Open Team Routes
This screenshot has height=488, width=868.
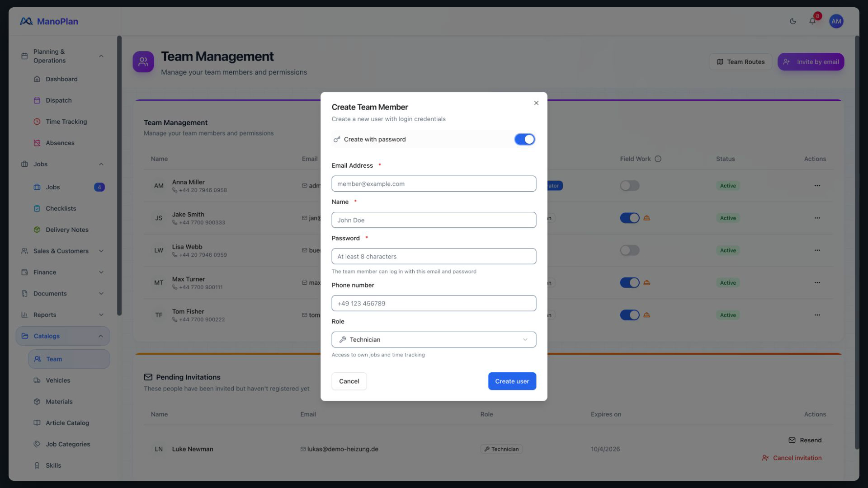click(x=740, y=62)
